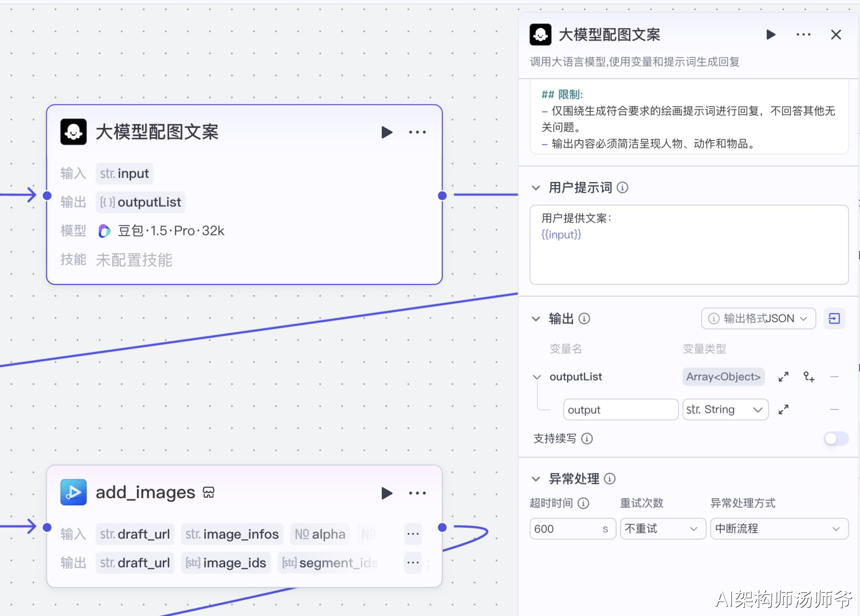Show info tooltip for 用户提示词
The image size is (860, 616).
coord(622,188)
